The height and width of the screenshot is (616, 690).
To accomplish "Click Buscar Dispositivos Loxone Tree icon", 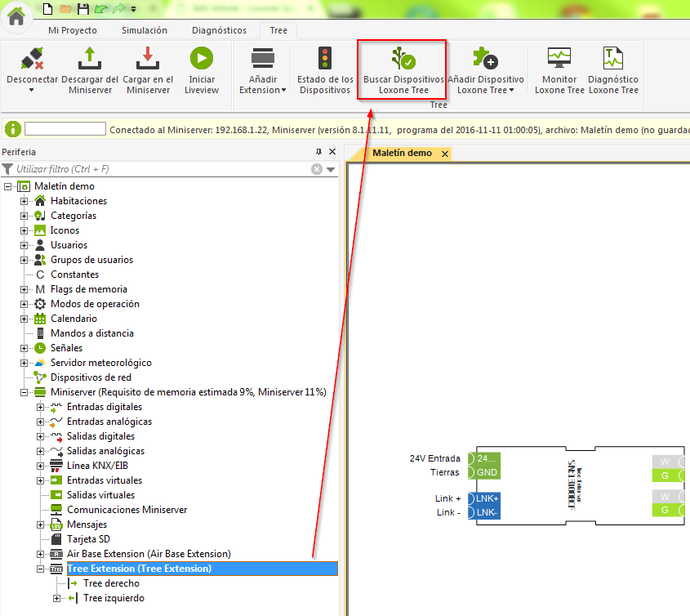I will coord(403,59).
